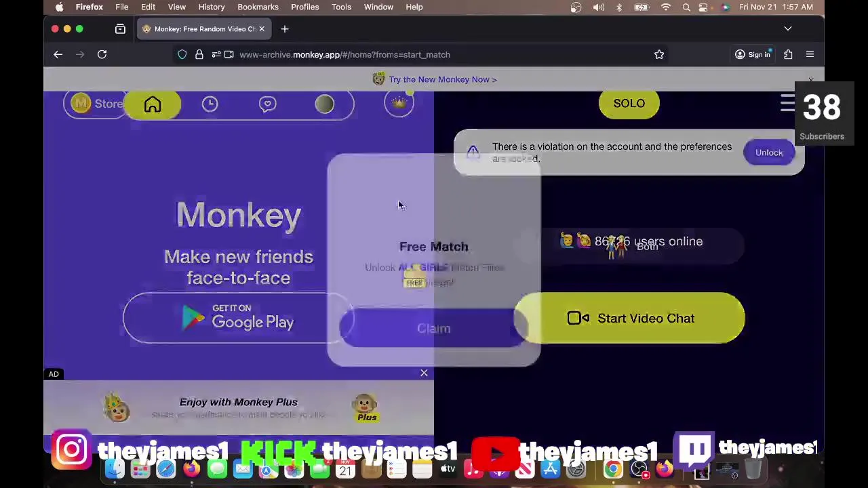The width and height of the screenshot is (868, 488).
Task: Reload the current page
Action: pos(102,54)
